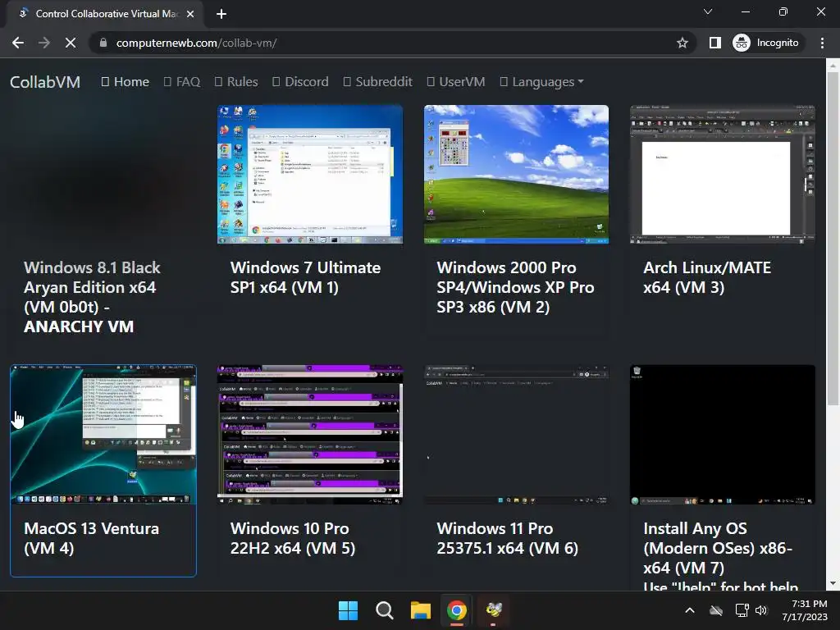This screenshot has width=840, height=630.
Task: Click the 'Windows 11 Pro 25375.1 x64 (VM 6)' title
Action: (x=507, y=538)
